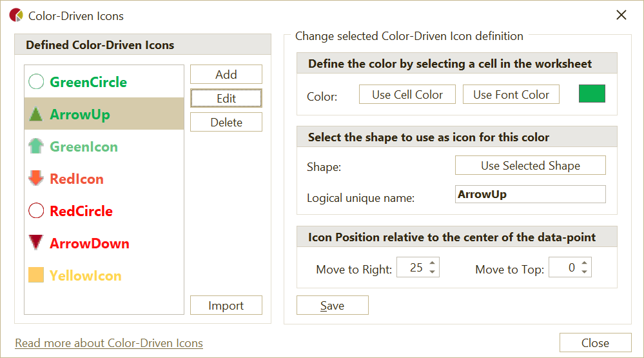Click the Use Selected Shape button
The image size is (644, 358).
tap(530, 166)
